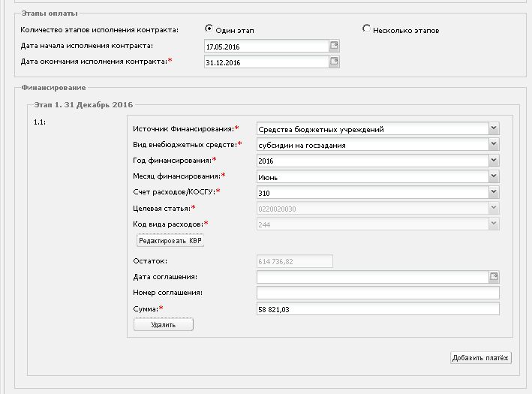Screen dimensions: 532x394
Task: Click the Добавить платёж button
Action: click(480, 358)
